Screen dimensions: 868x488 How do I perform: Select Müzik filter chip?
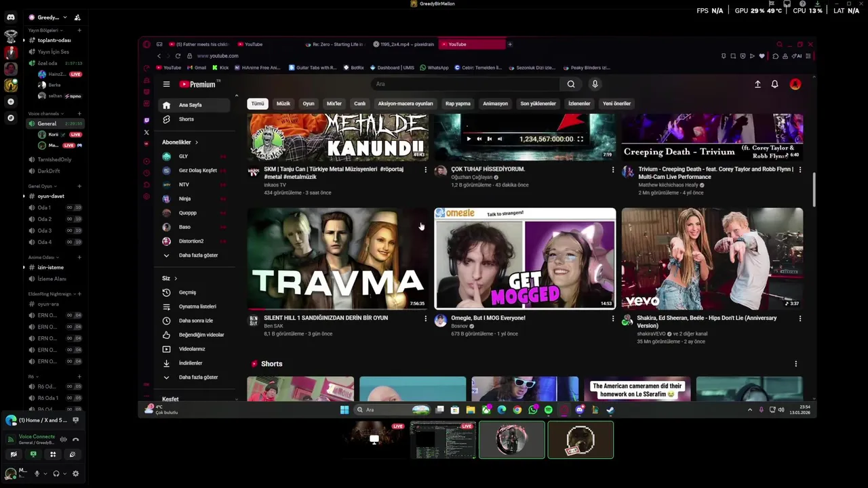pos(283,104)
